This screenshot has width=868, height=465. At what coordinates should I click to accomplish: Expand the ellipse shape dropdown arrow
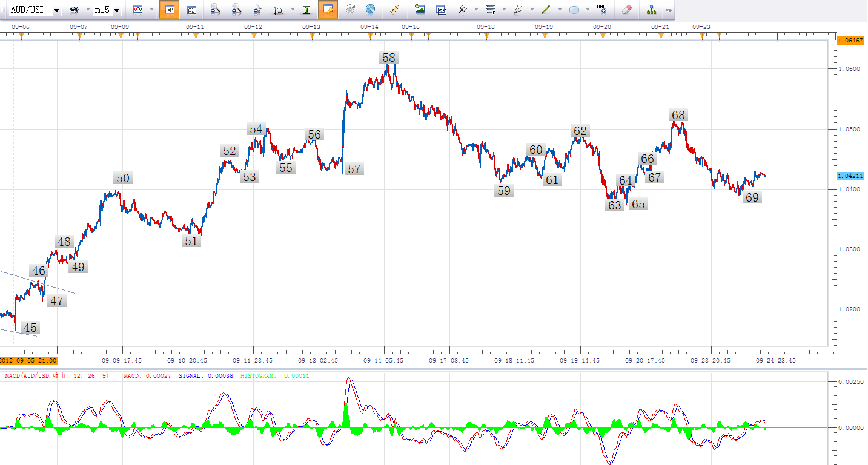pos(588,10)
